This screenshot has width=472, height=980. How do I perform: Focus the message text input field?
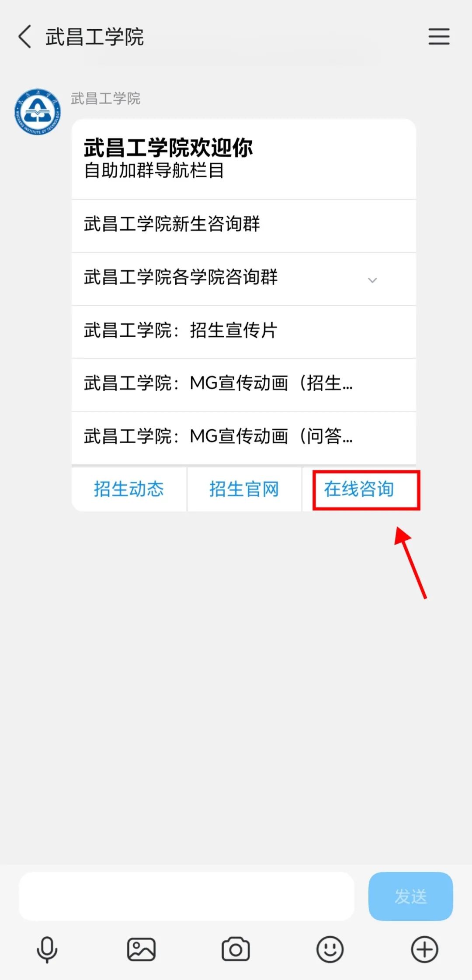tap(187, 897)
